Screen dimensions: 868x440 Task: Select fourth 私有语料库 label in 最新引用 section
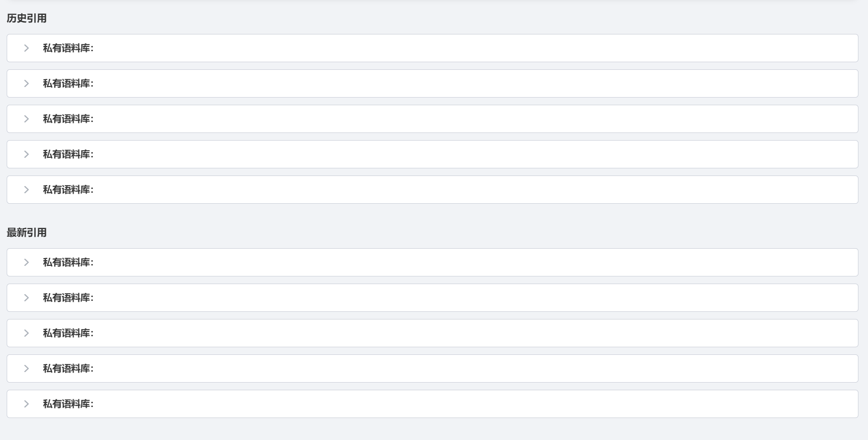[68, 368]
